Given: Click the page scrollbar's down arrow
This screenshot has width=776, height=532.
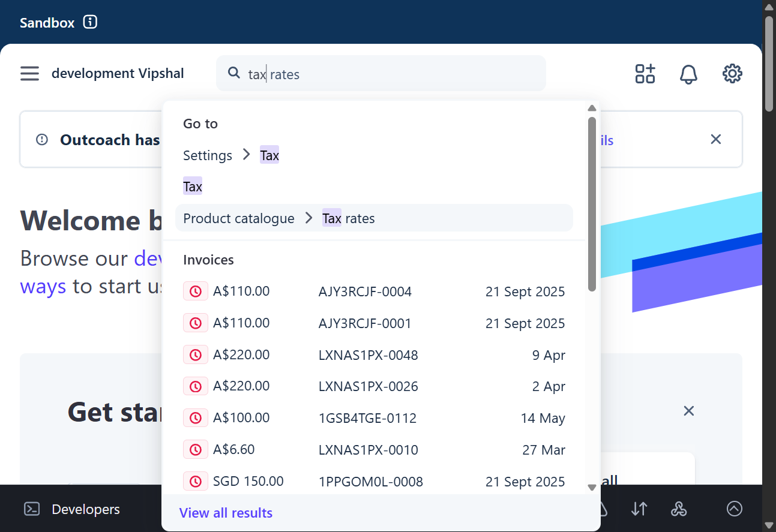Looking at the screenshot, I should [769, 525].
